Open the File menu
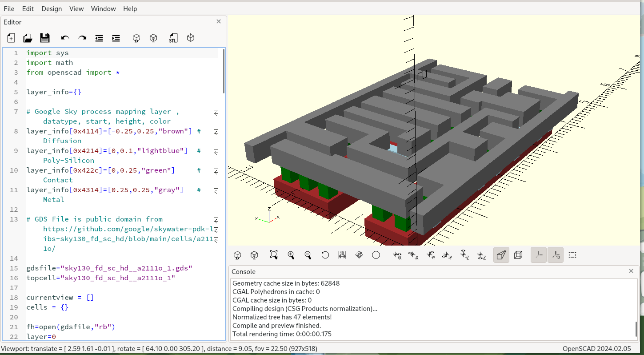 point(9,9)
